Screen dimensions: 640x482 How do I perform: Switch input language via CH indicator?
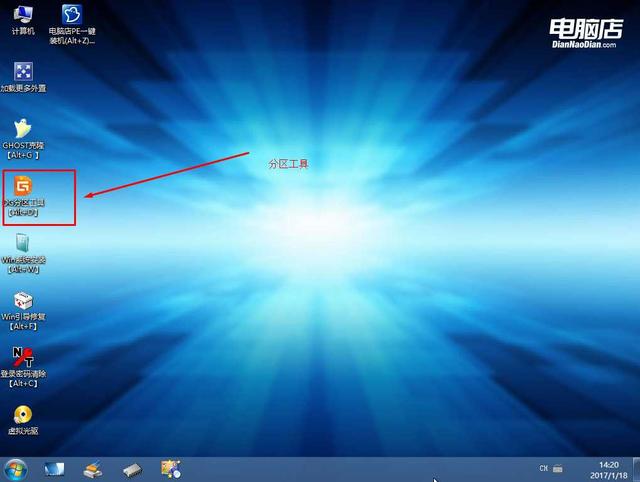[x=544, y=469]
